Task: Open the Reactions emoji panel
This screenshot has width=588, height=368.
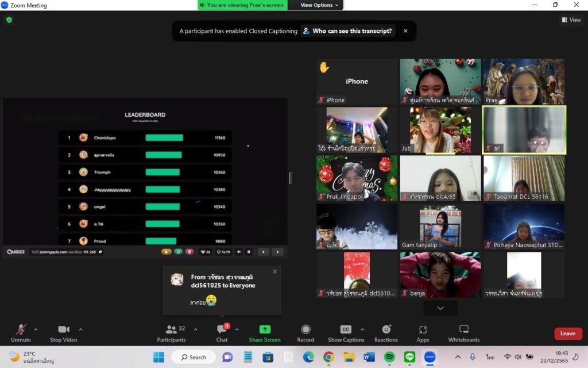Action: [x=386, y=332]
